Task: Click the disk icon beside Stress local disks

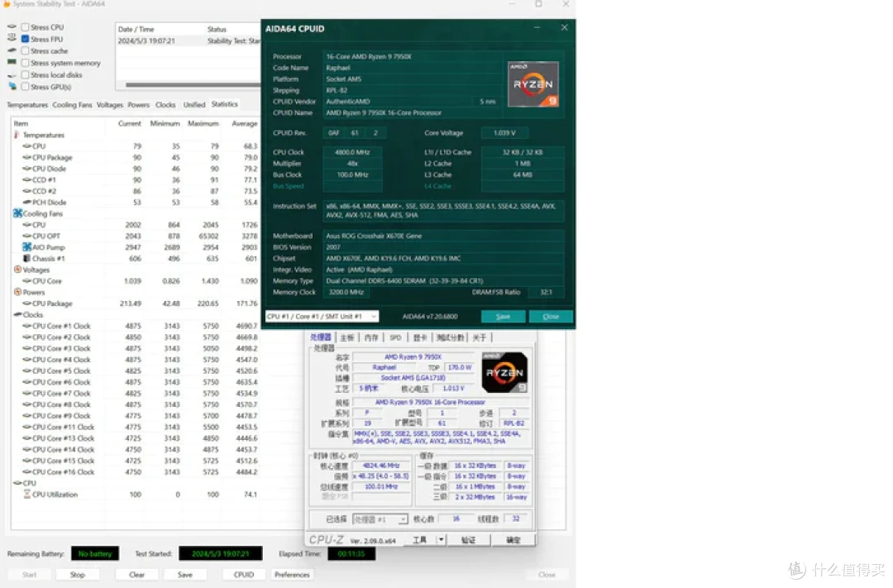Action: click(12, 74)
